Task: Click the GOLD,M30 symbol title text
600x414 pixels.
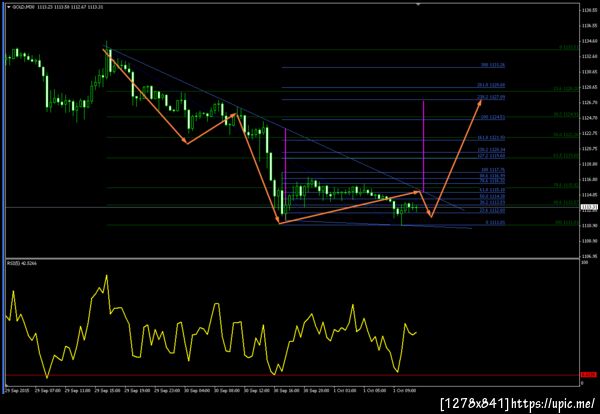Action: point(23,7)
